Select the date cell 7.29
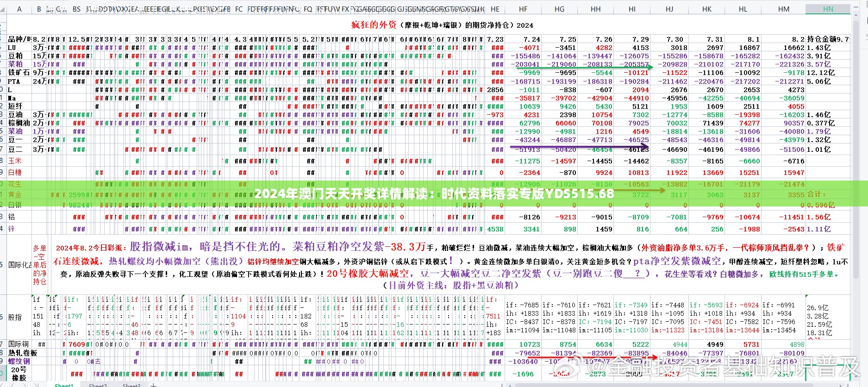The height and width of the screenshot is (387, 868). pos(632,39)
